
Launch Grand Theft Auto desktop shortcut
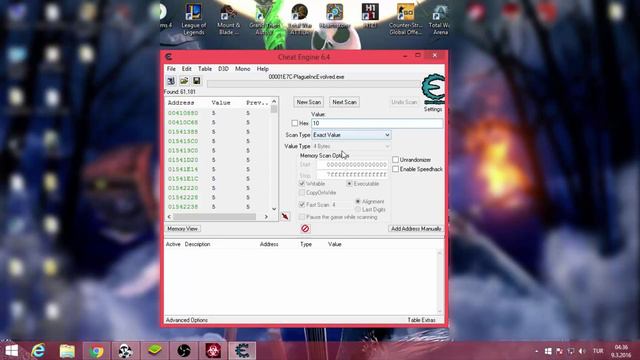(264, 20)
